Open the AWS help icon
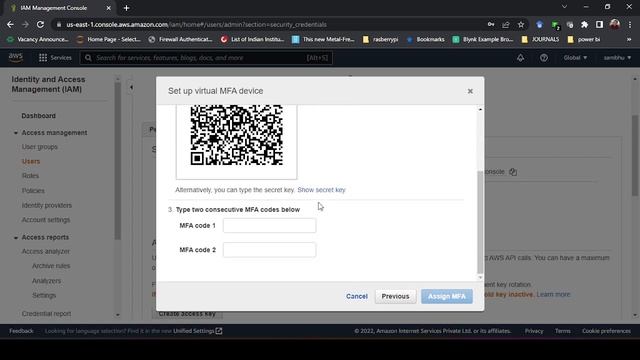The height and width of the screenshot is (360, 640). (544, 58)
